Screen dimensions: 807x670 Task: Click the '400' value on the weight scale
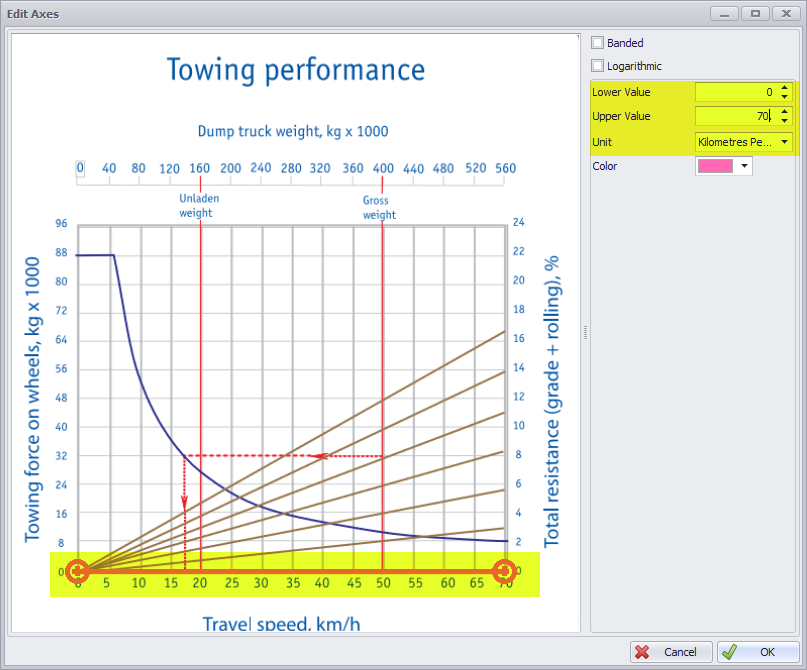383,169
